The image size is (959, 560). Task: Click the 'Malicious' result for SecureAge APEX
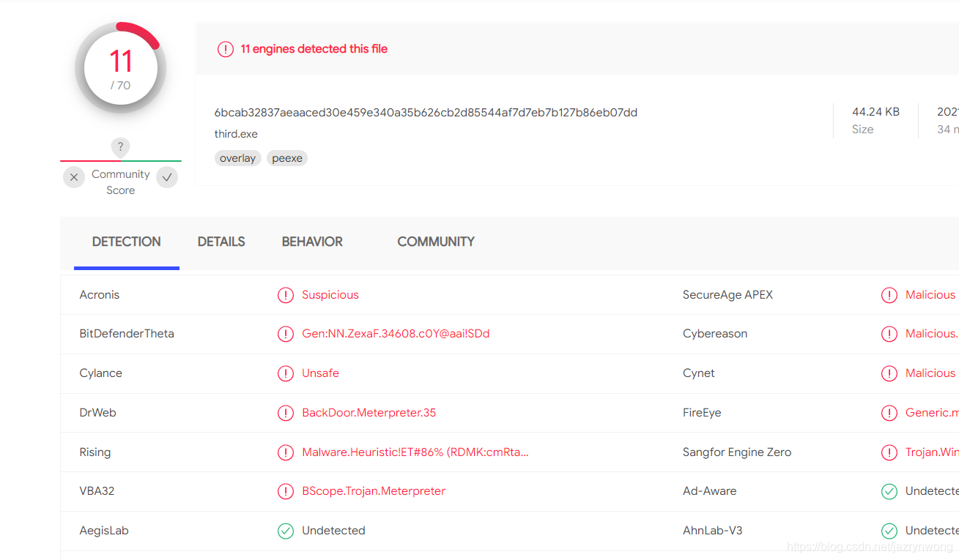pos(930,295)
